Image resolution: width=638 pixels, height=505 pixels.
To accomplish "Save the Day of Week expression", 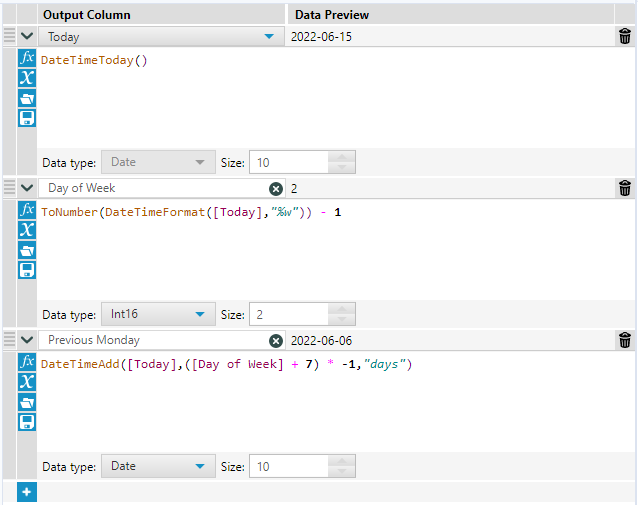I will point(27,270).
